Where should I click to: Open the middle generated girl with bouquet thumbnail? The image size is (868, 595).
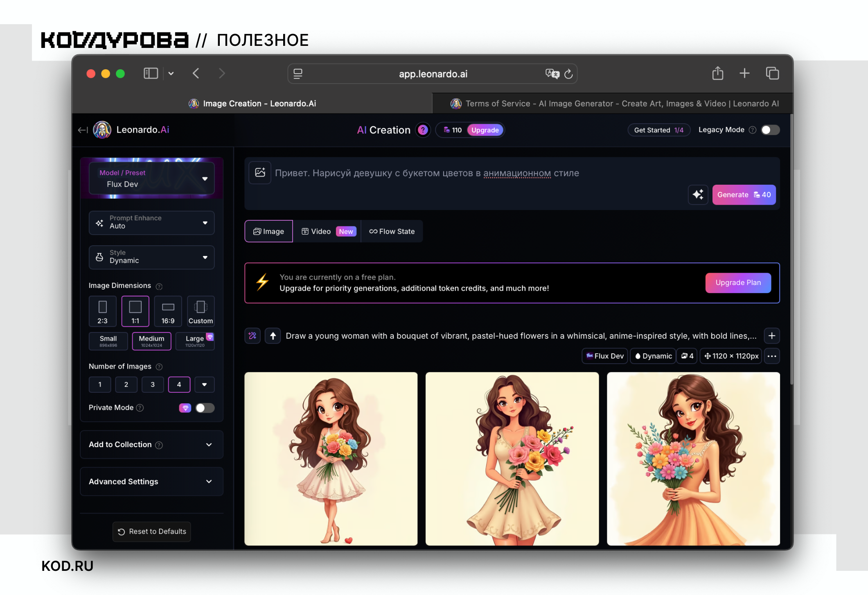(x=512, y=459)
